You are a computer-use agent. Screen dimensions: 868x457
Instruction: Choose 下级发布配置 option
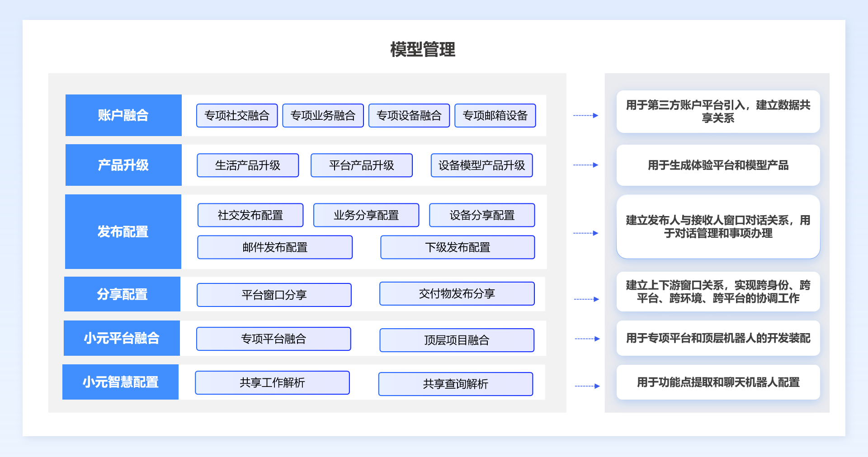[x=458, y=247]
